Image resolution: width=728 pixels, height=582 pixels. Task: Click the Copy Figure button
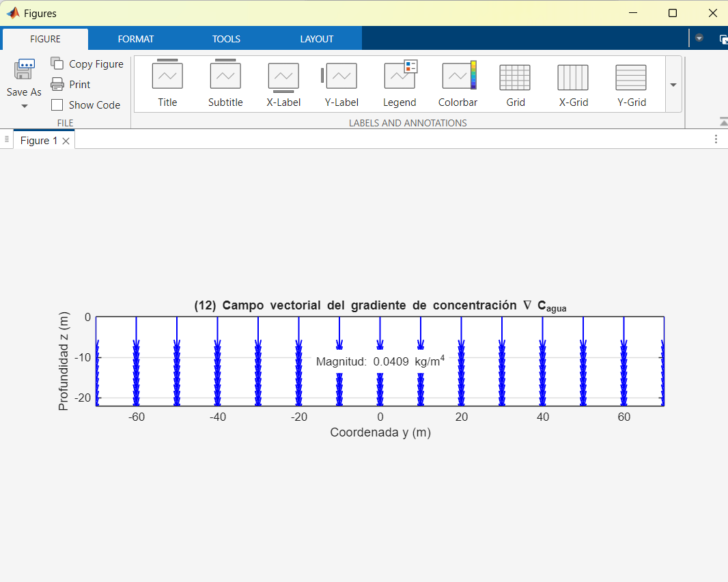[x=87, y=64]
